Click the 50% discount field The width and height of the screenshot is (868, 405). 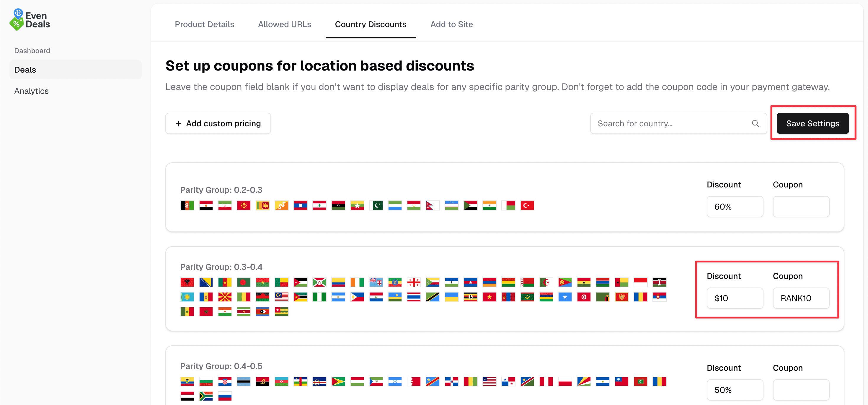735,390
